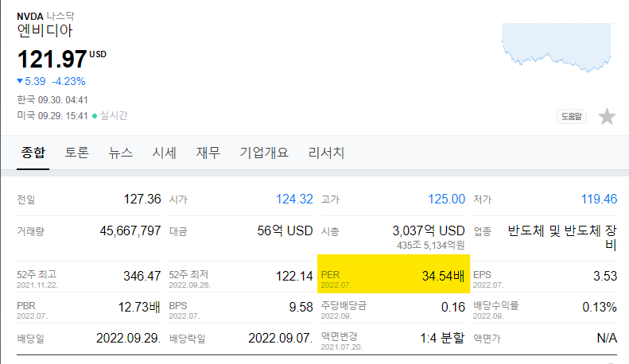Select the 배당락일 date 2022.09.07.
This screenshot has width=629, height=364.
281,338
